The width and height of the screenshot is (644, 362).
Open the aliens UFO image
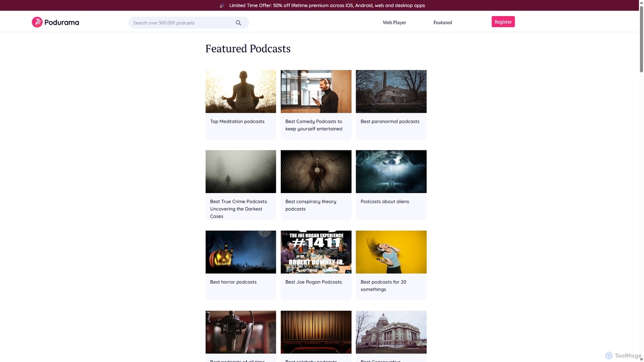[x=391, y=171]
